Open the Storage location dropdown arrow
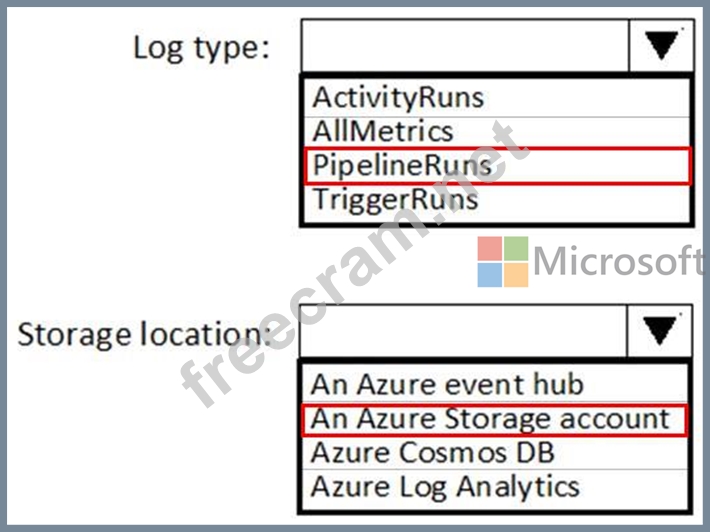The width and height of the screenshot is (710, 532). [659, 331]
